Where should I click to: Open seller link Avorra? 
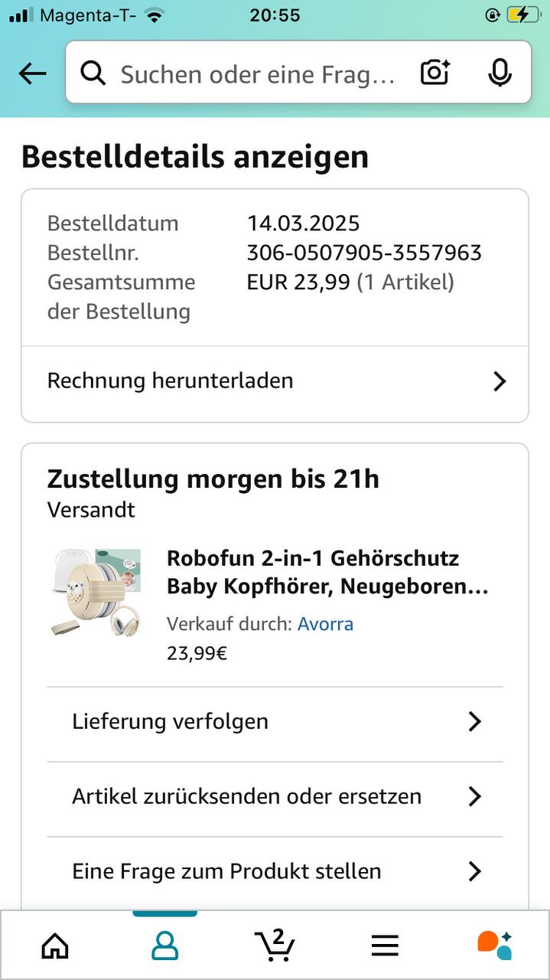coord(325,624)
